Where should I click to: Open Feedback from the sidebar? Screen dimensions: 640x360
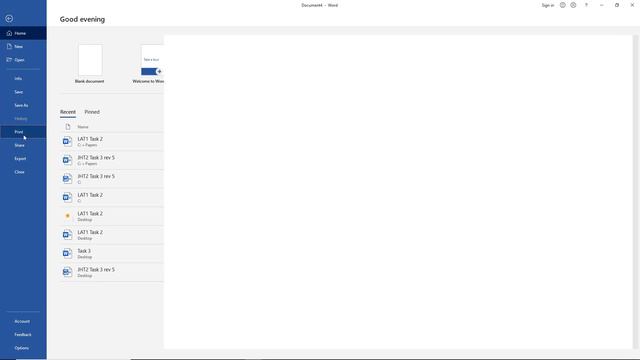(23, 334)
